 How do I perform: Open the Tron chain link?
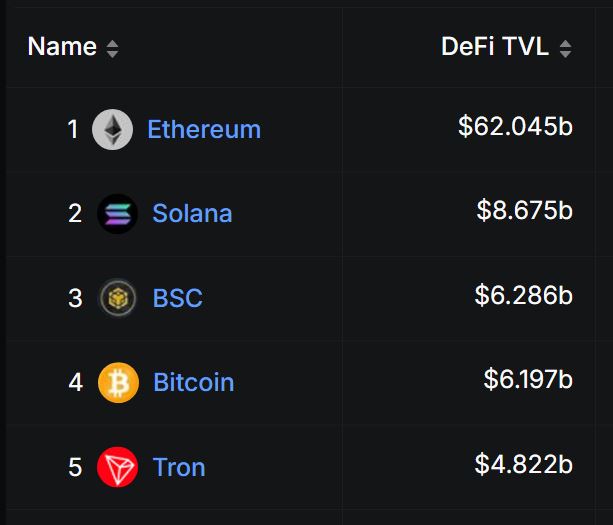point(179,467)
